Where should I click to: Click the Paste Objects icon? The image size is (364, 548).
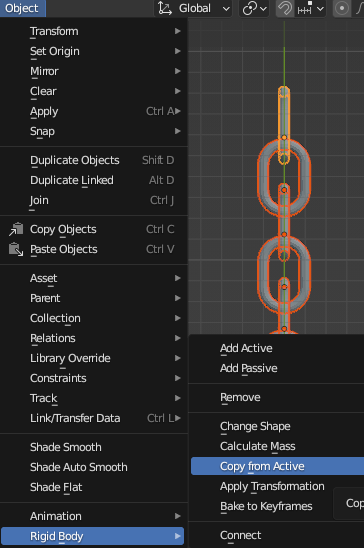(16, 249)
